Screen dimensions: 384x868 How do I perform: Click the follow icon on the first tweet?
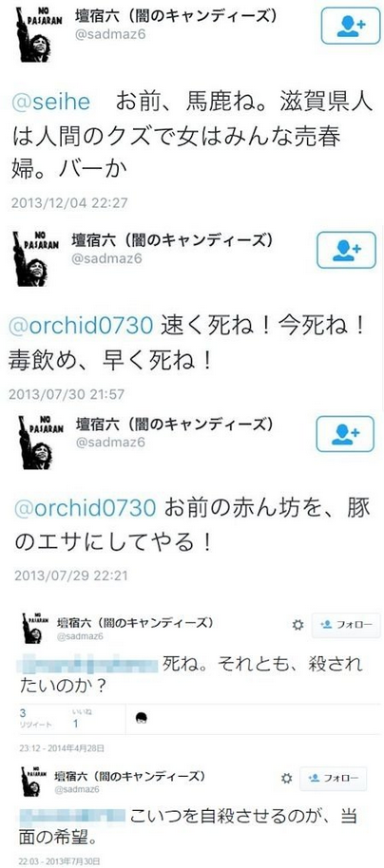[351, 26]
